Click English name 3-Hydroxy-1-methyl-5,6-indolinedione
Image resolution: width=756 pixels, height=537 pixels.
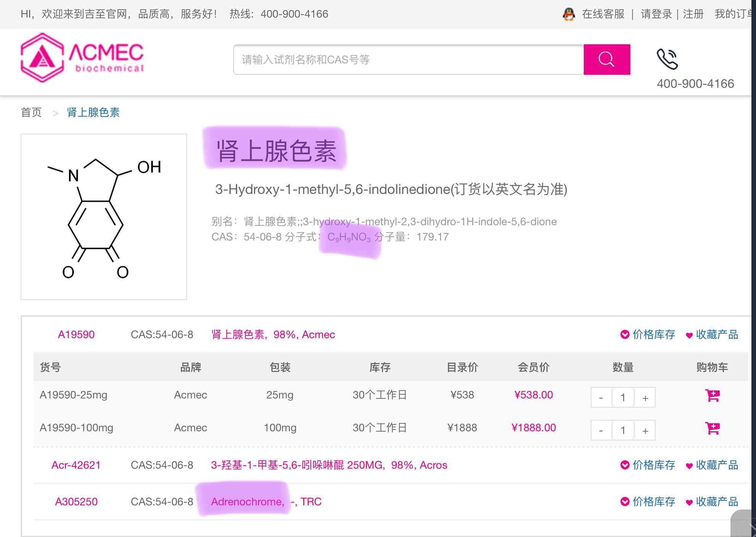pos(333,189)
